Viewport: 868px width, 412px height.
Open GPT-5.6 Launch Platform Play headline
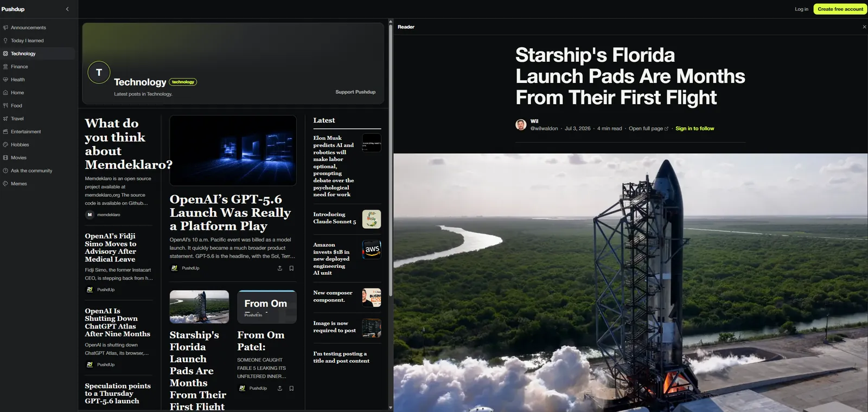click(x=230, y=213)
